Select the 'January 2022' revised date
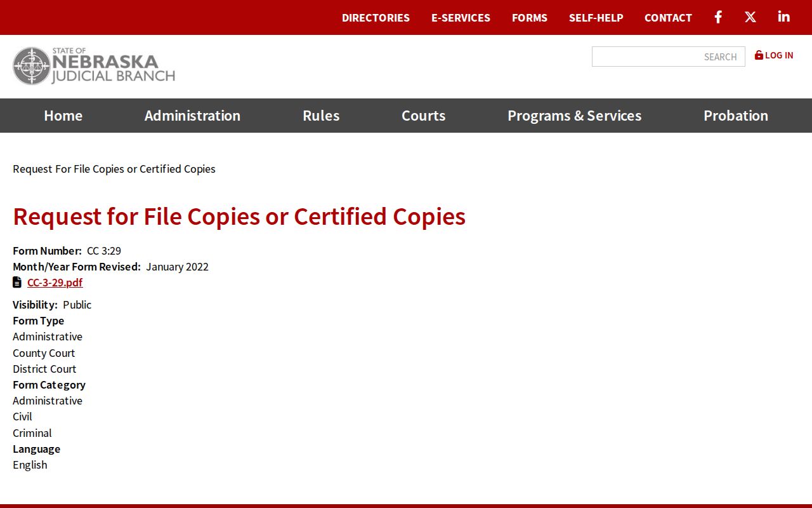Image resolution: width=812 pixels, height=508 pixels. click(x=177, y=267)
